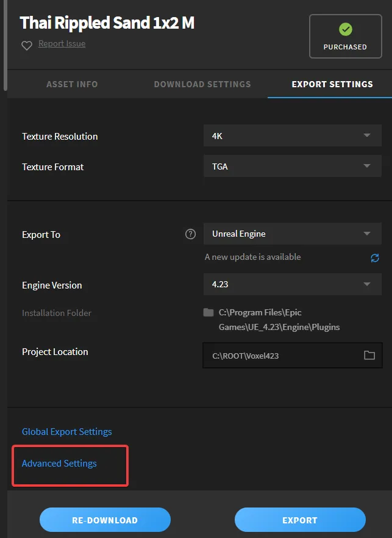Click the blue refresh update icon
The height and width of the screenshot is (538, 392).
(x=375, y=257)
